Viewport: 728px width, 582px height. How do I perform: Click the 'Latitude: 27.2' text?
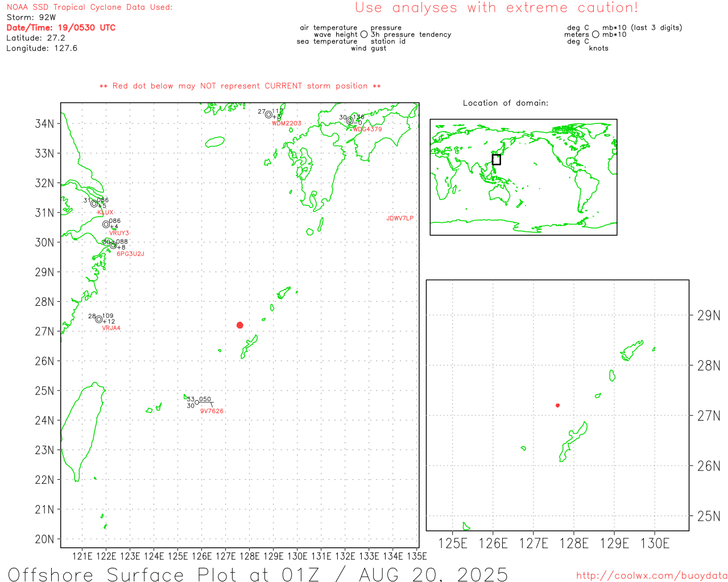pyautogui.click(x=36, y=38)
